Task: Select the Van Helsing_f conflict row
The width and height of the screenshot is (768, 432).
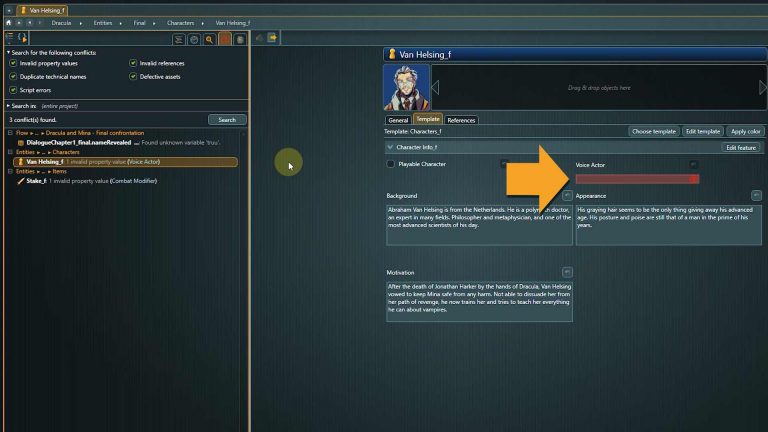Action: coord(125,162)
